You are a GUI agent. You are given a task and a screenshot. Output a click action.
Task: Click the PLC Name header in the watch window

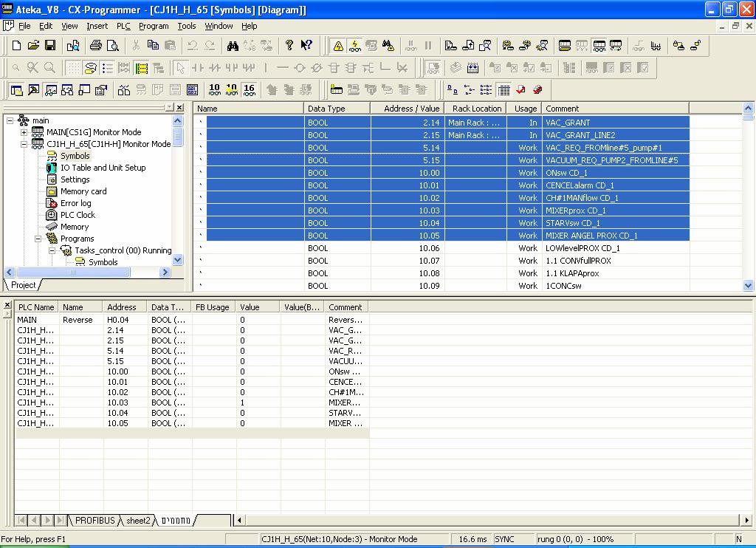coord(36,307)
